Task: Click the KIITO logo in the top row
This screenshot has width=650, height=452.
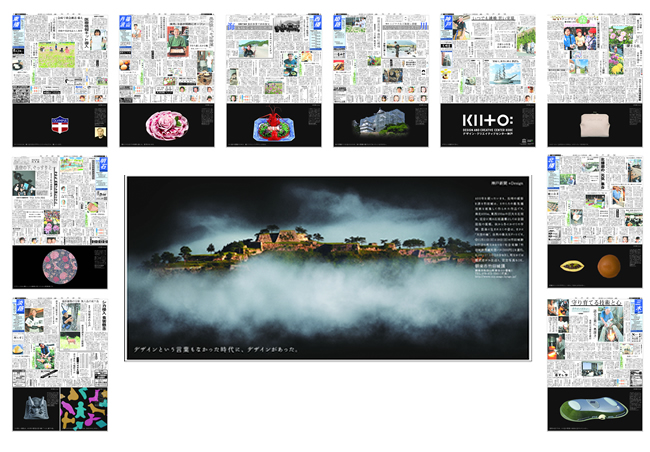Action: tap(487, 116)
